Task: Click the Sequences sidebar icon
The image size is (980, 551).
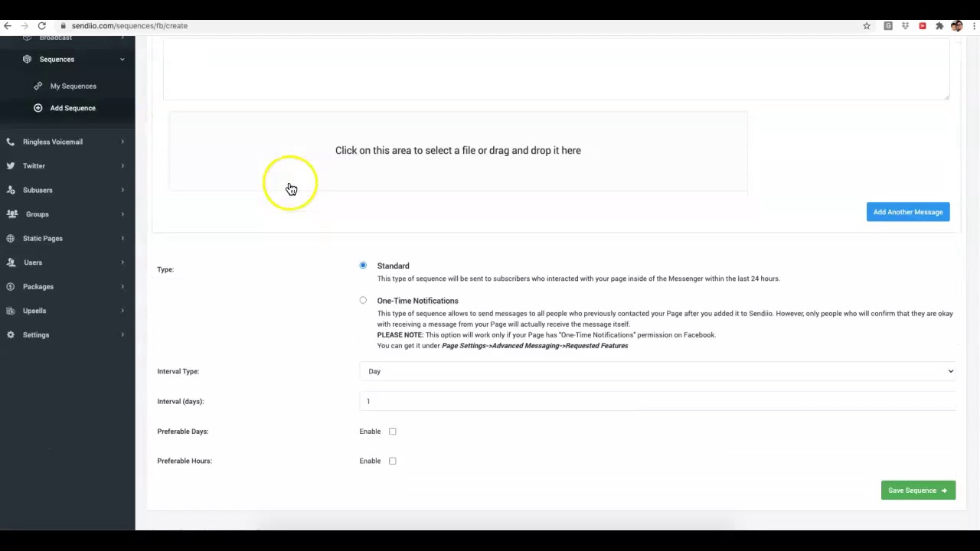Action: point(28,59)
